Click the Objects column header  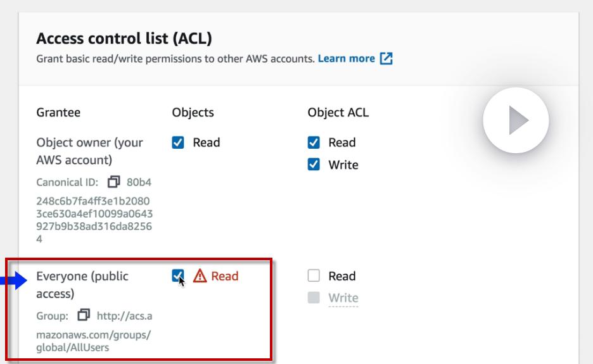point(193,113)
